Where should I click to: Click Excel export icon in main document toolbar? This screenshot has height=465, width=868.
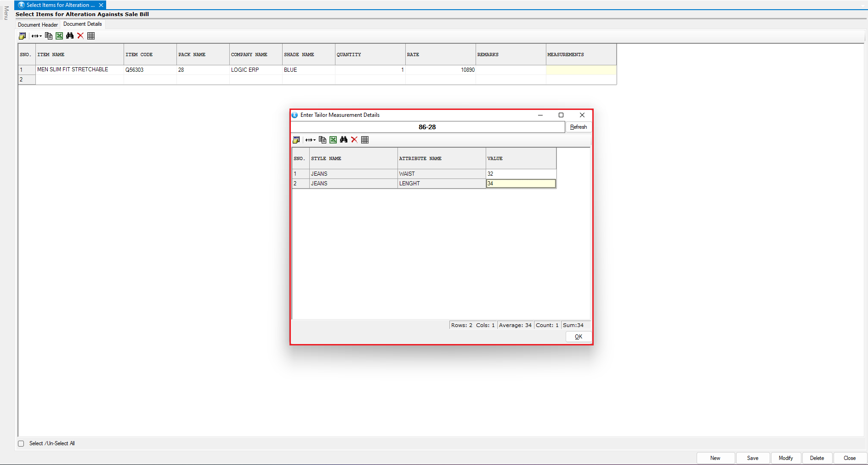[x=59, y=36]
